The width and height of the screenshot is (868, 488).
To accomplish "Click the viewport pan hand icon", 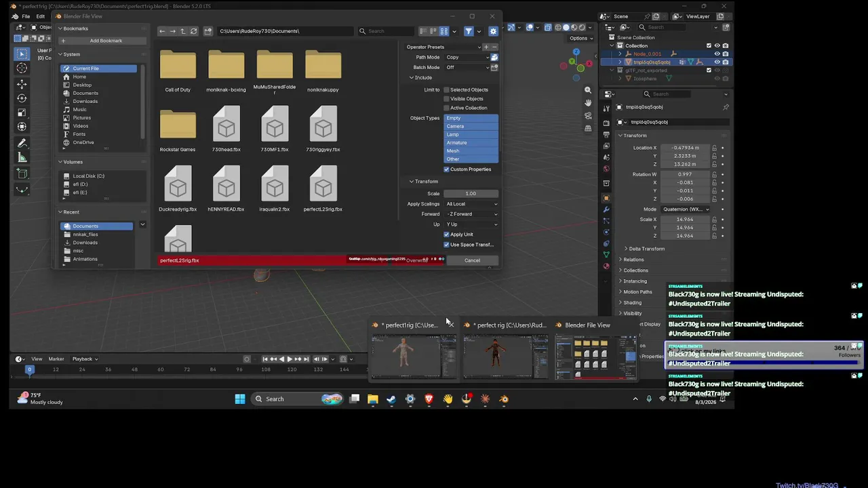I will 588,103.
